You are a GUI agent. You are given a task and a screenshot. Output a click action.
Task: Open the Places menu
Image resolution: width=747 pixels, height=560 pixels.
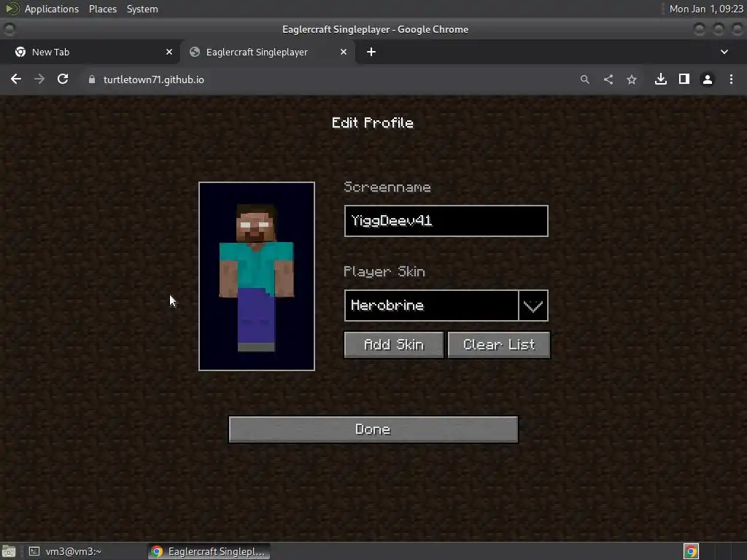click(103, 9)
